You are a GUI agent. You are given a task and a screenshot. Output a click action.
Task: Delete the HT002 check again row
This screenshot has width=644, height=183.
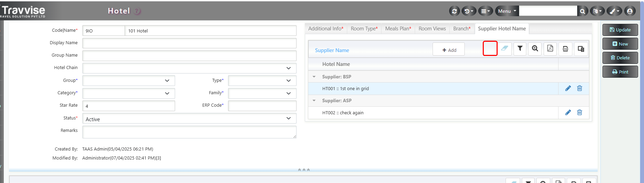click(x=580, y=113)
